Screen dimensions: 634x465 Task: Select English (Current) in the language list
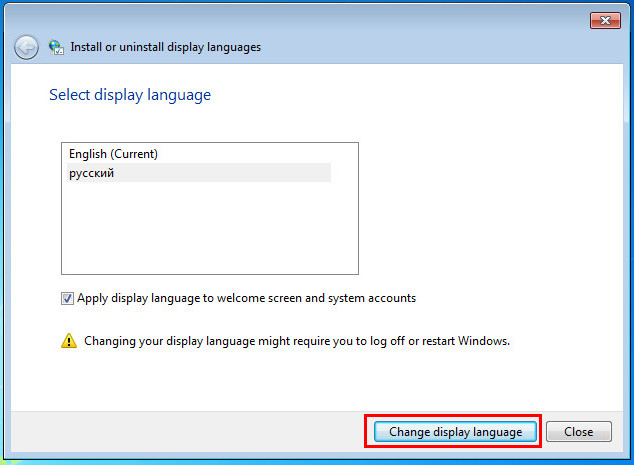tap(199, 154)
